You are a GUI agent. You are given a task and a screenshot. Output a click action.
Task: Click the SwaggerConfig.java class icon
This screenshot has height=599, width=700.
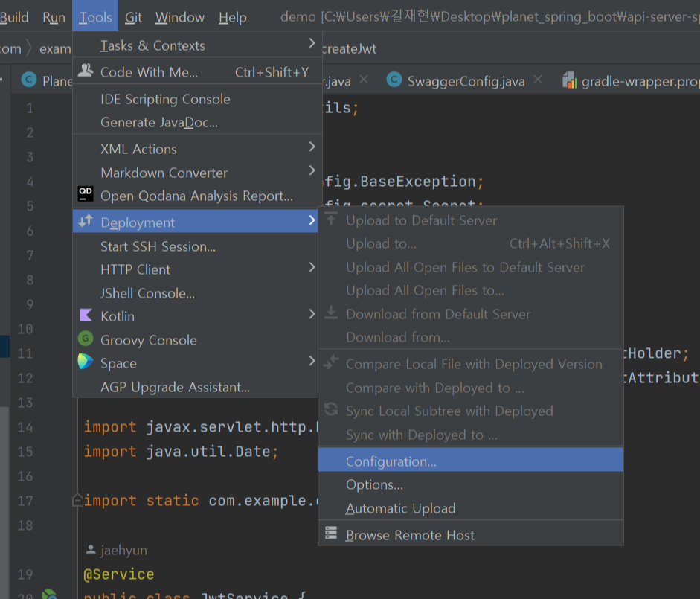click(x=394, y=80)
